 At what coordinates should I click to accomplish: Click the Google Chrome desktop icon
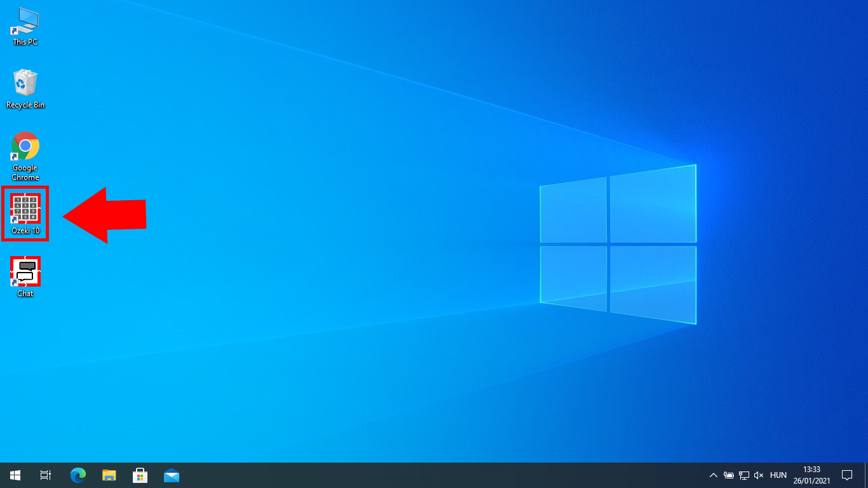tap(25, 152)
